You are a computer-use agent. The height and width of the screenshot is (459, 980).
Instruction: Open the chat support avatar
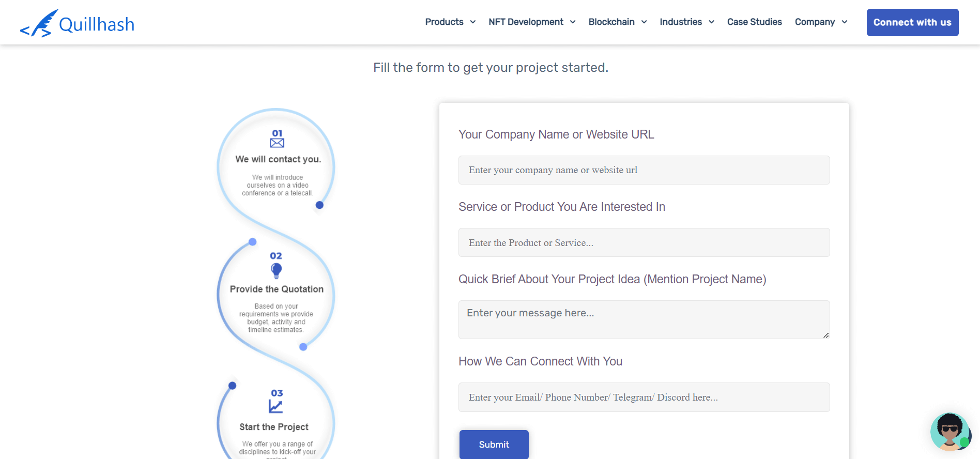point(950,432)
